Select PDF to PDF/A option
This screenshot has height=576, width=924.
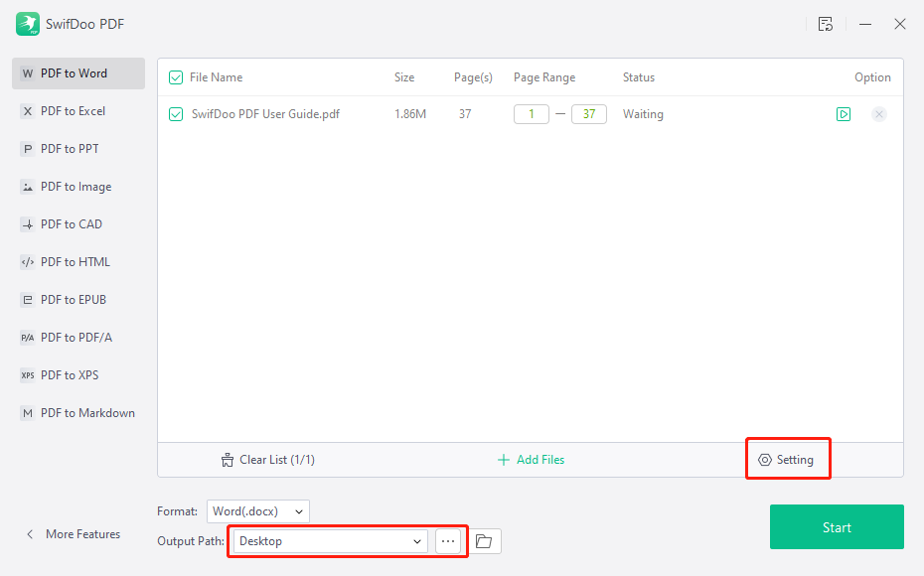(78, 338)
